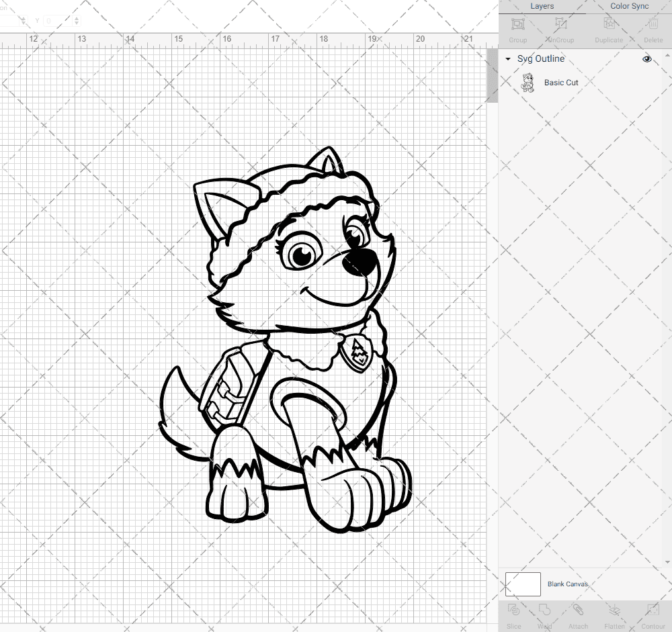Click the Blank Canvas label
The image size is (672, 632).
pyautogui.click(x=568, y=584)
